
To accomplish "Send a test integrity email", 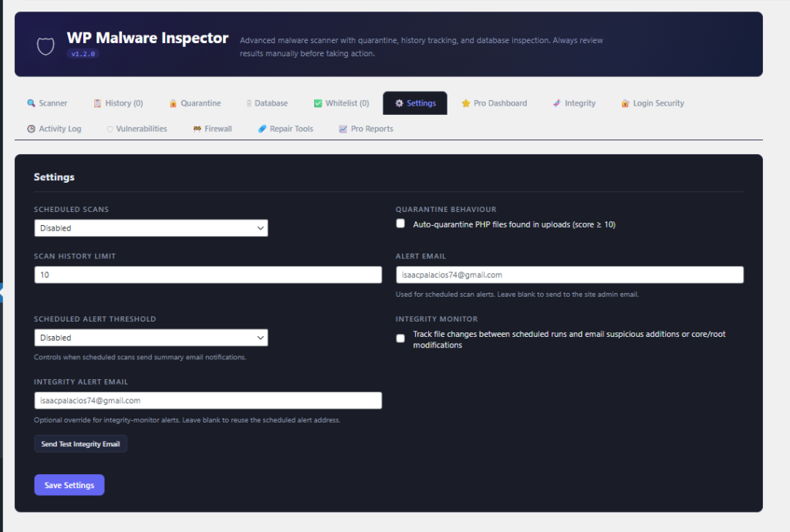I will click(79, 443).
